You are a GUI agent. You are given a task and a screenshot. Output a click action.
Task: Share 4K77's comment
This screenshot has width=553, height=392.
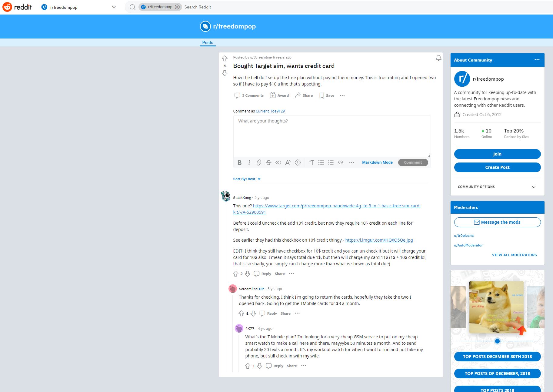[x=292, y=366]
